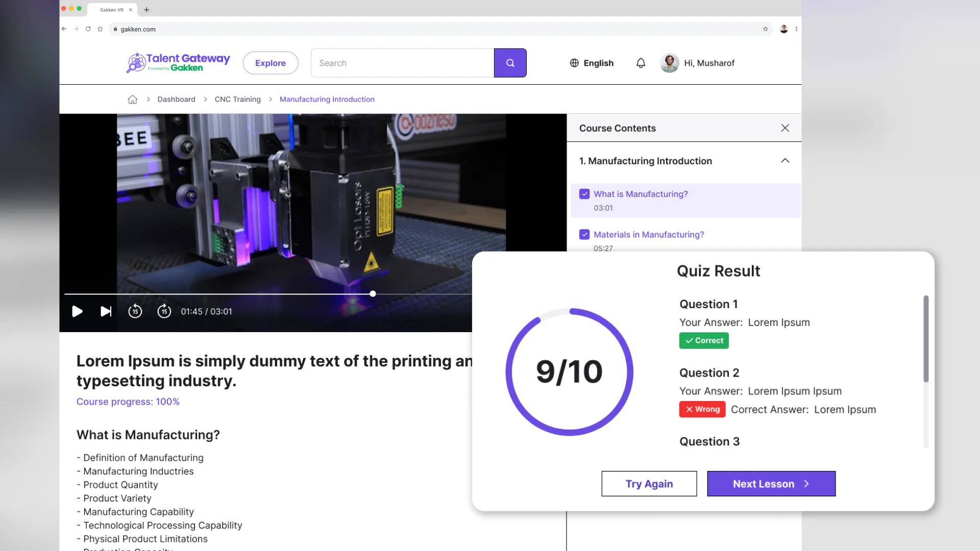Open the English language selector
The width and height of the screenshot is (980, 551).
click(x=592, y=63)
